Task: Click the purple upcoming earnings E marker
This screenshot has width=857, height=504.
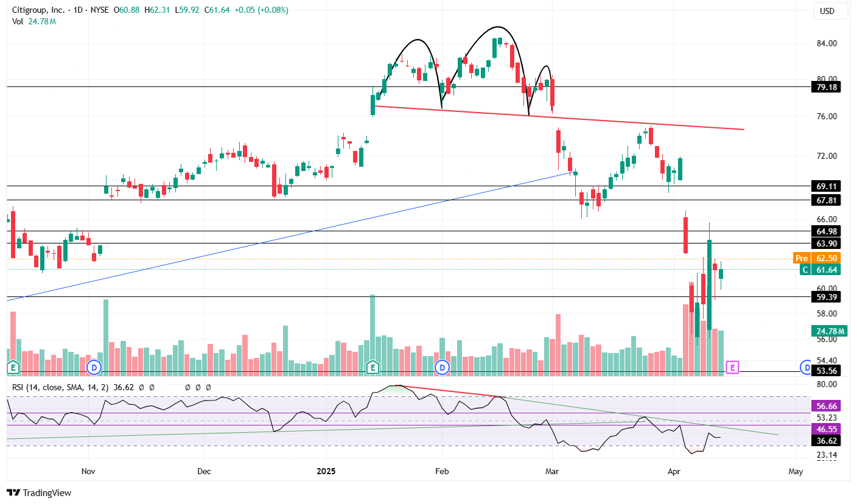Action: (733, 367)
